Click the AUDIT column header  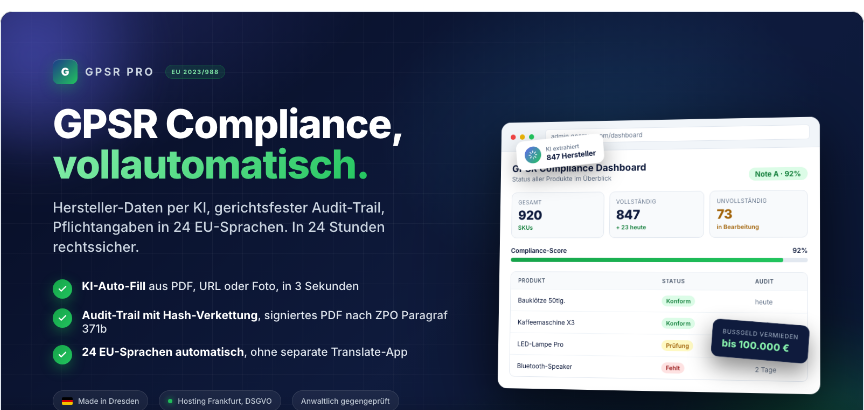point(764,282)
